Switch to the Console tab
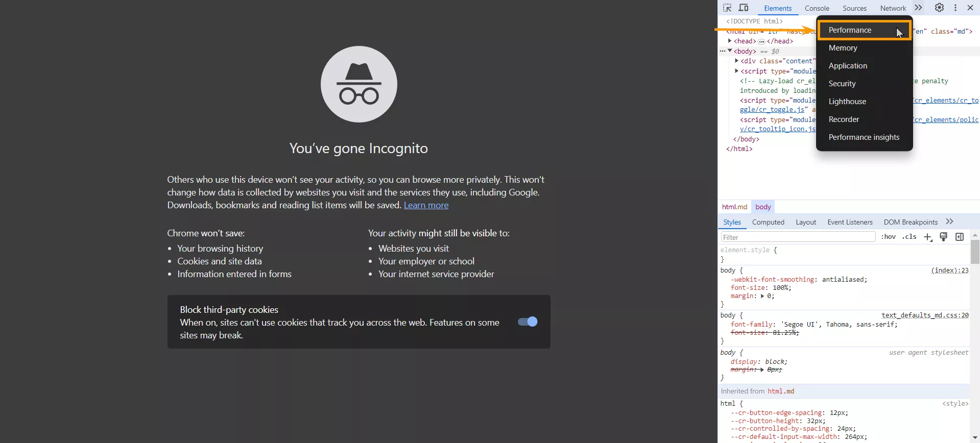The width and height of the screenshot is (980, 443). coord(817,8)
